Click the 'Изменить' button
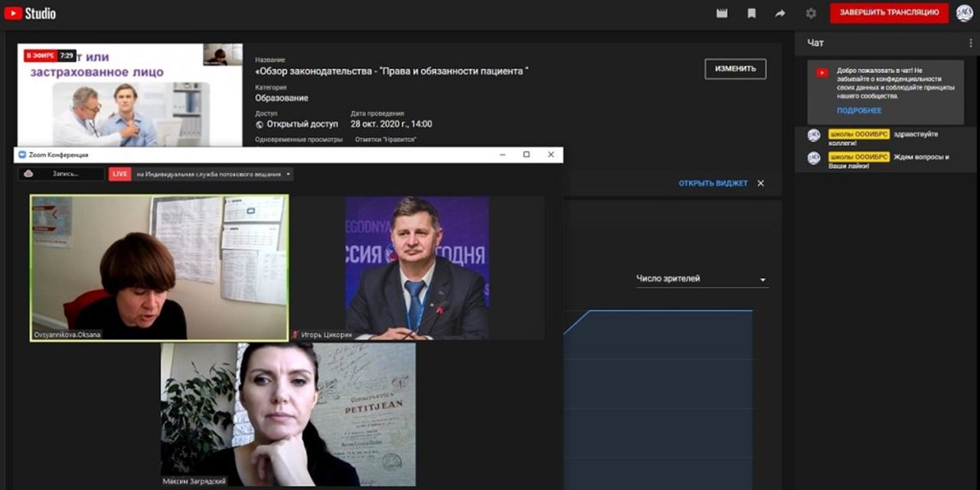980x490 pixels. 735,69
